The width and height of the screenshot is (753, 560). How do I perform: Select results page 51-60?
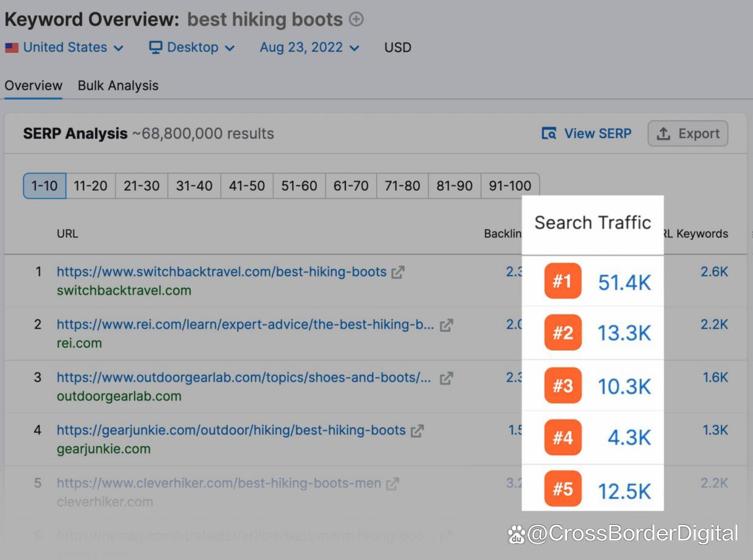tap(299, 186)
